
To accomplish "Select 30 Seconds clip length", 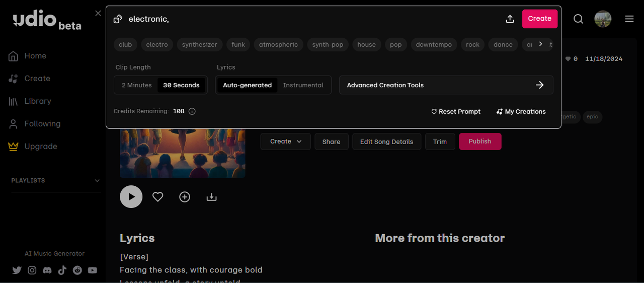I will tap(181, 85).
